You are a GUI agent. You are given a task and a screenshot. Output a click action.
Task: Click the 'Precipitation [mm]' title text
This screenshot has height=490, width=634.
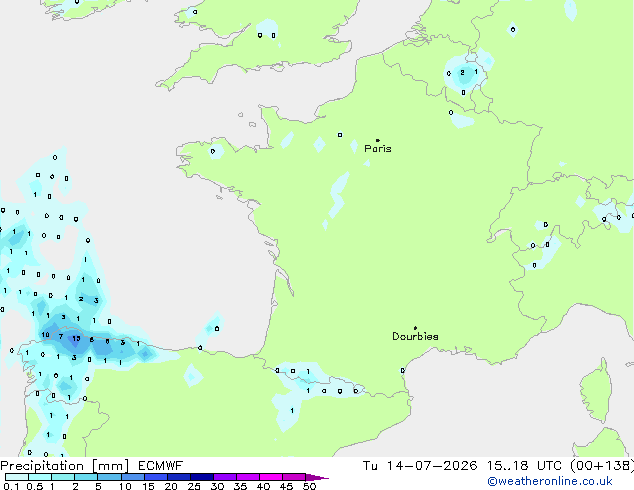coord(64,466)
